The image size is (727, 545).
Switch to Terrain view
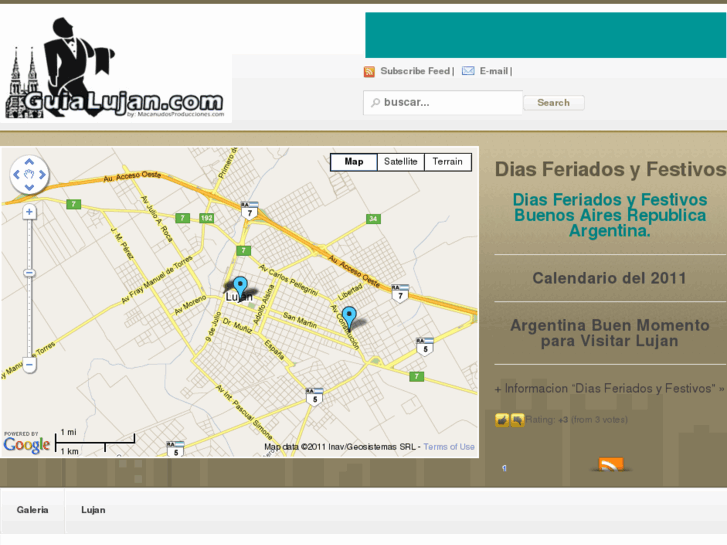447,162
